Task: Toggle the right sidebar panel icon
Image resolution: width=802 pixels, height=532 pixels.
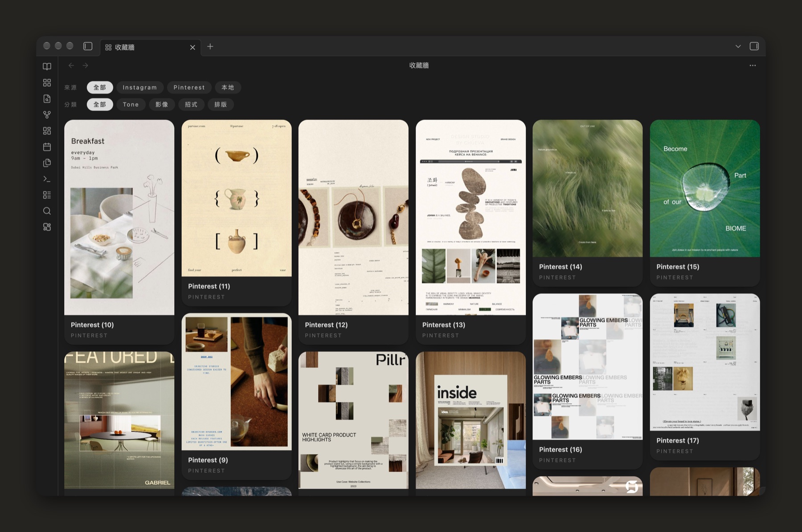Action: [x=754, y=46]
